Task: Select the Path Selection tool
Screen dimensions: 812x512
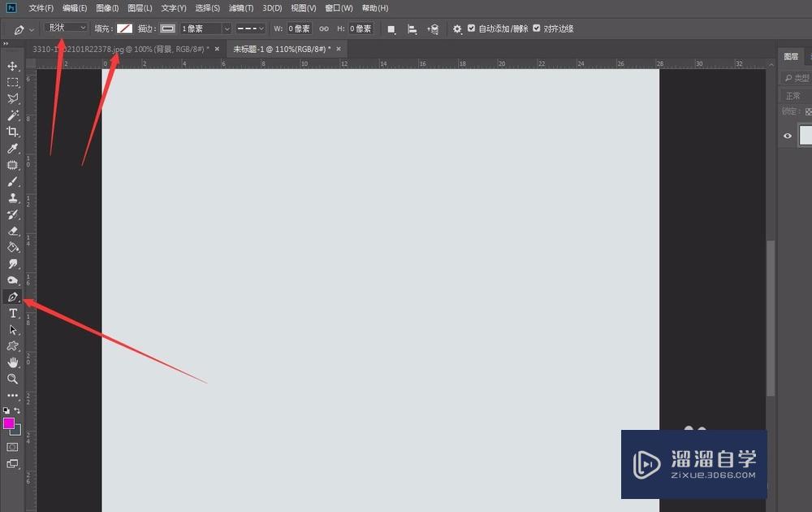Action: 12,330
